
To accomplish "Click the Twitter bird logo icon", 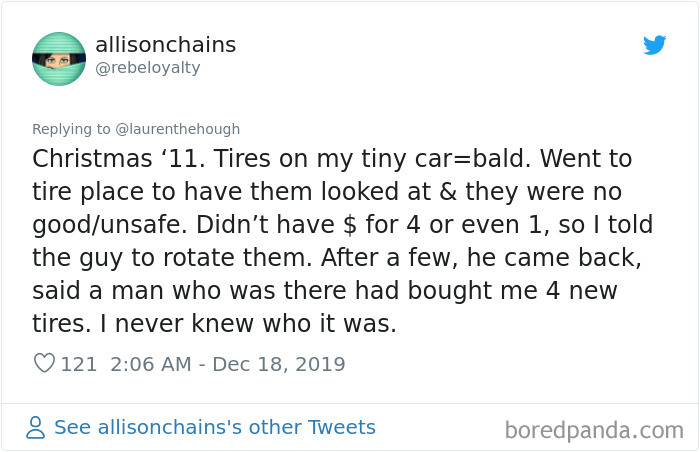I will [654, 45].
